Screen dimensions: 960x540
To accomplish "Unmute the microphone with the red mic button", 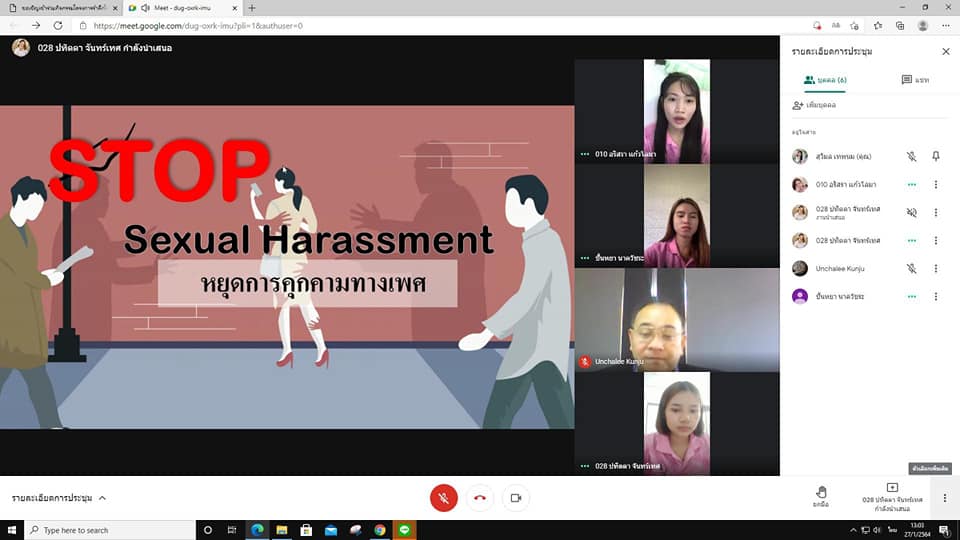I will [x=443, y=498].
